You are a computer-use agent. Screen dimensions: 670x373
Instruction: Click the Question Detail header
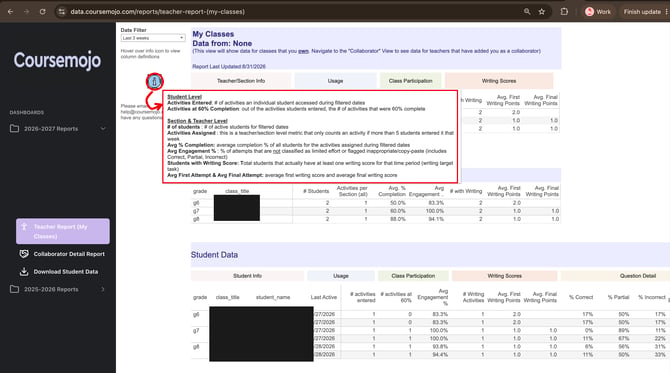pyautogui.click(x=638, y=276)
